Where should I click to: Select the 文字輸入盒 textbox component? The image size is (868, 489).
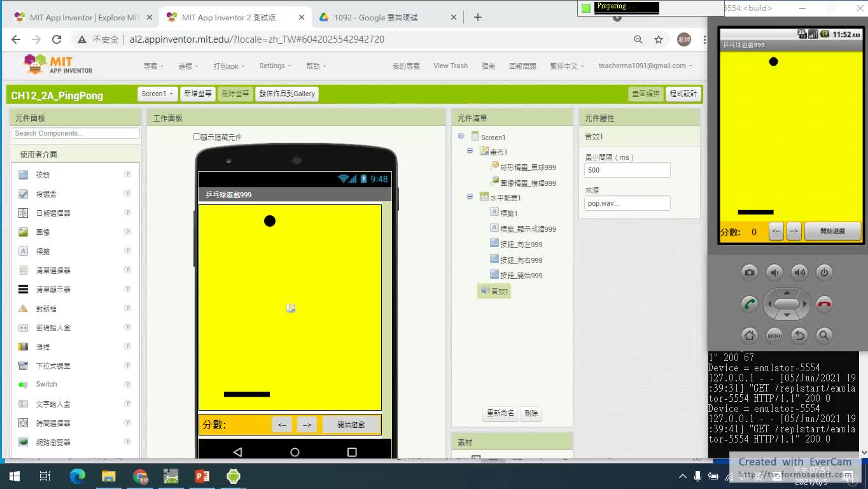53,404
